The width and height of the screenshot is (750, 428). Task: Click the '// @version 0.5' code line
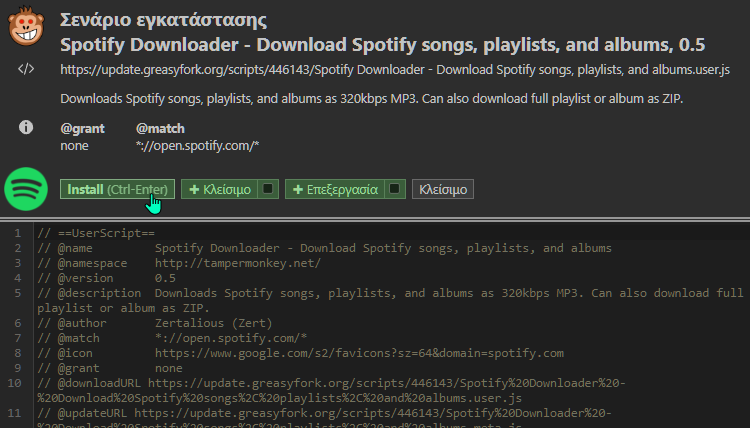[x=106, y=278]
